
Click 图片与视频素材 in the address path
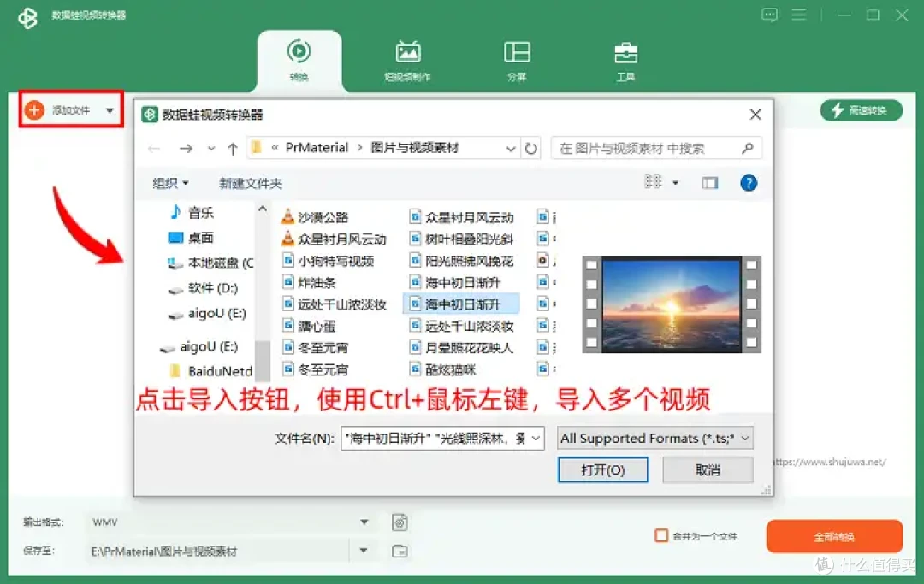click(x=415, y=148)
